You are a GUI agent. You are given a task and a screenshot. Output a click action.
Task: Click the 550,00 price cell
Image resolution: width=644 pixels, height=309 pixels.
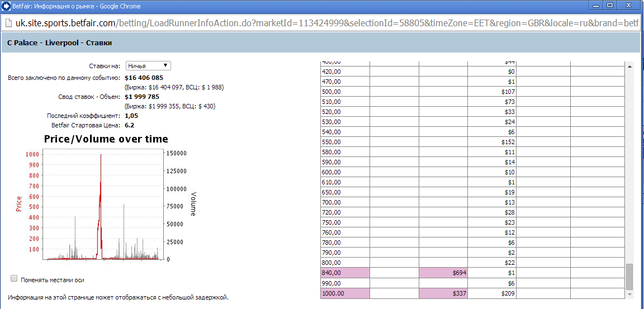click(x=345, y=141)
